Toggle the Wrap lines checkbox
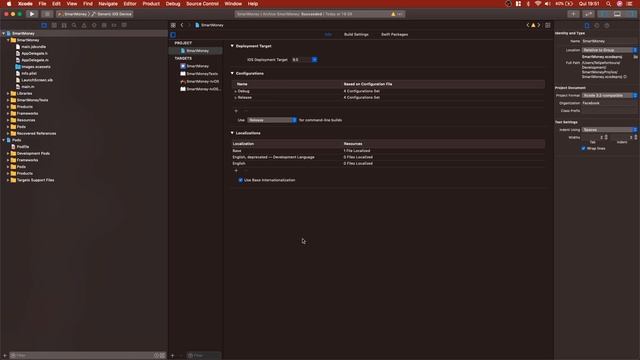This screenshot has height=360, width=640. pyautogui.click(x=583, y=149)
